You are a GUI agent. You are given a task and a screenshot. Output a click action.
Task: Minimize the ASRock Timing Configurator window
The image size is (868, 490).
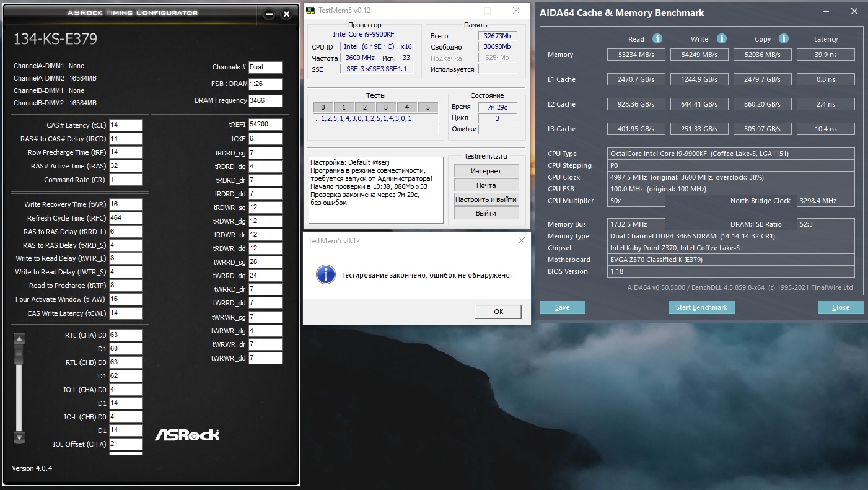pos(268,14)
